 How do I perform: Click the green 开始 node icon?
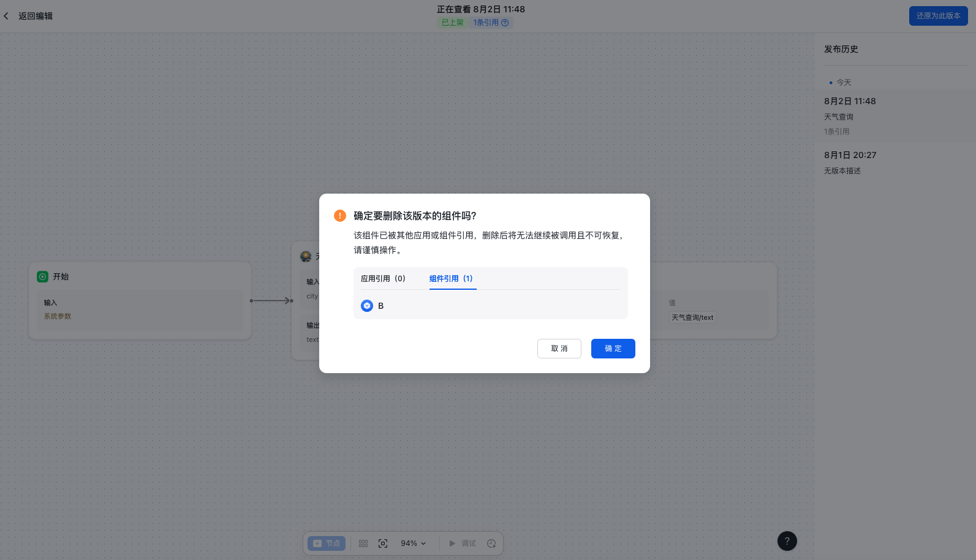43,277
